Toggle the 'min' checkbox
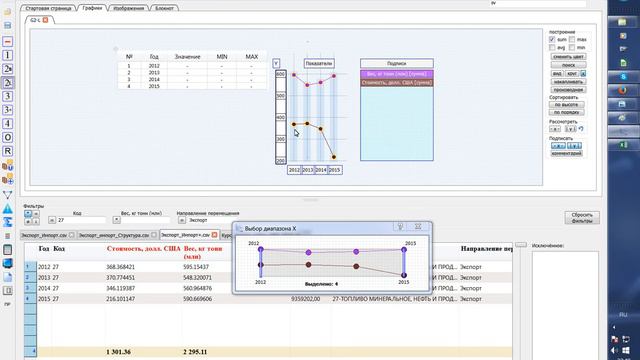The height and width of the screenshot is (360, 640). [572, 48]
